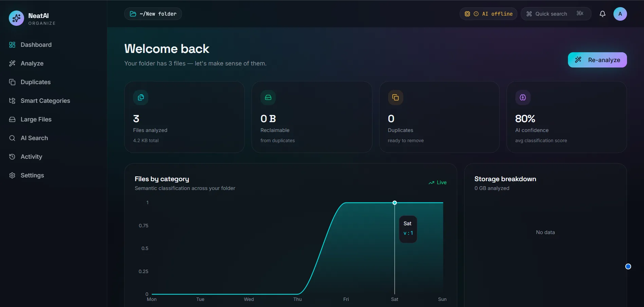Viewport: 644px width, 307px height.
Task: Click the command icon in Quick search
Action: click(x=529, y=14)
